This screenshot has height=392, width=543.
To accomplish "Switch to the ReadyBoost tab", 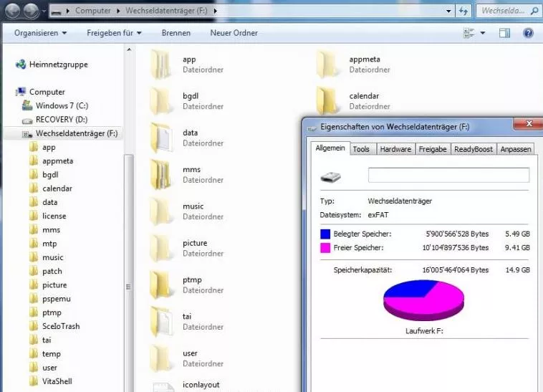I will (473, 149).
